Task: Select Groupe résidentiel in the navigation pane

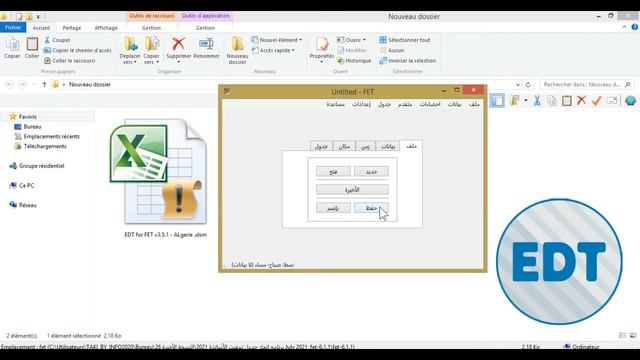Action: pyautogui.click(x=41, y=166)
